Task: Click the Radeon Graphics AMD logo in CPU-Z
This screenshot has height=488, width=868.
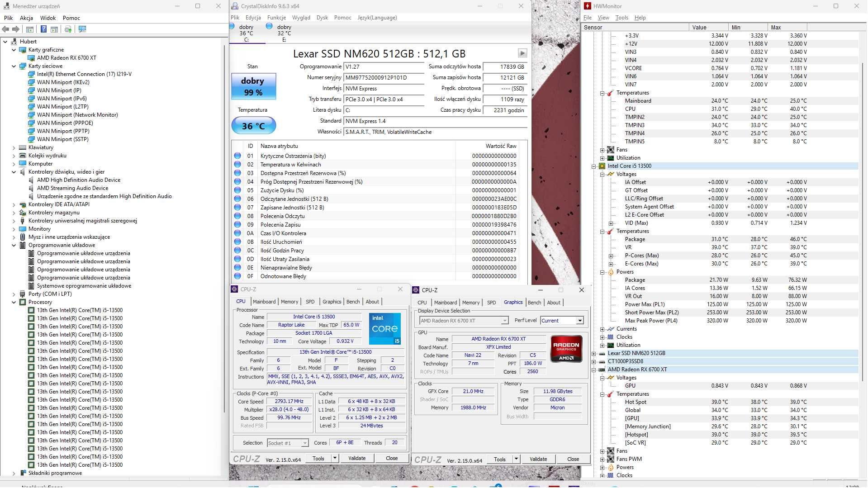Action: point(566,349)
